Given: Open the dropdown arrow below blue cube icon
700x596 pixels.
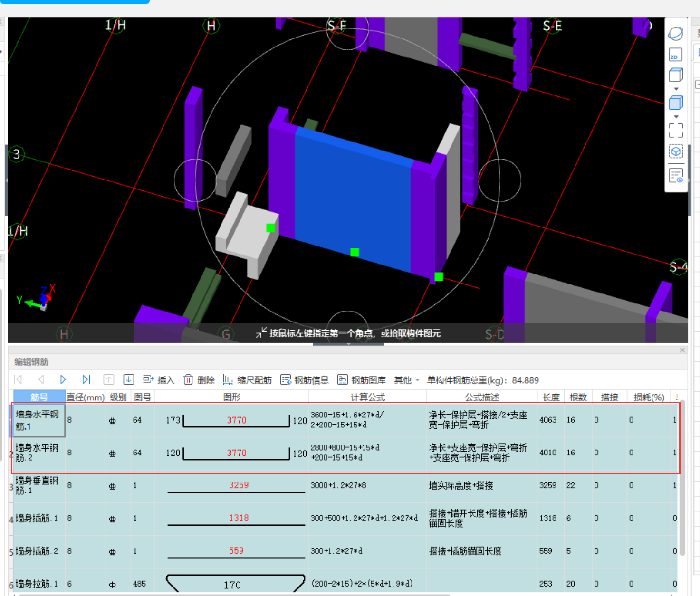Looking at the screenshot, I should [x=676, y=116].
